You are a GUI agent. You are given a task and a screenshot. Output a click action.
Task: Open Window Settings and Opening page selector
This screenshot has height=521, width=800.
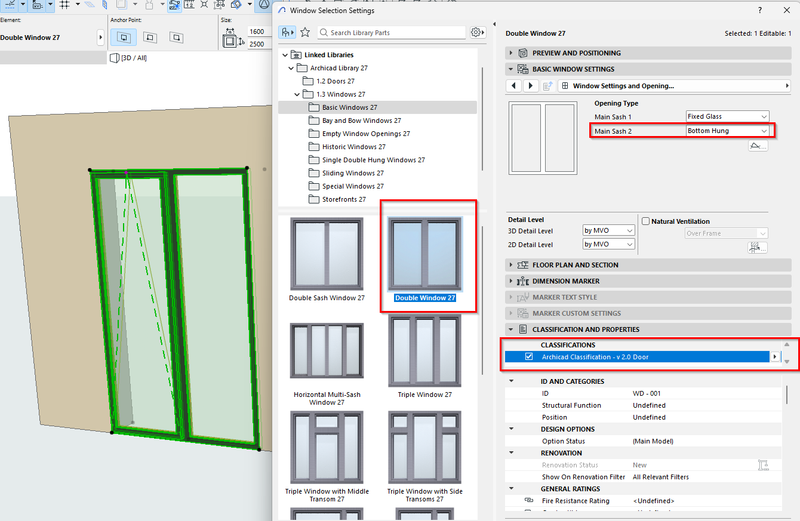[x=674, y=86]
